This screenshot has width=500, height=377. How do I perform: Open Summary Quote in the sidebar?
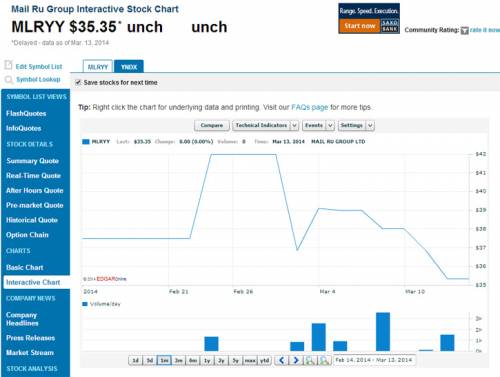pos(32,161)
